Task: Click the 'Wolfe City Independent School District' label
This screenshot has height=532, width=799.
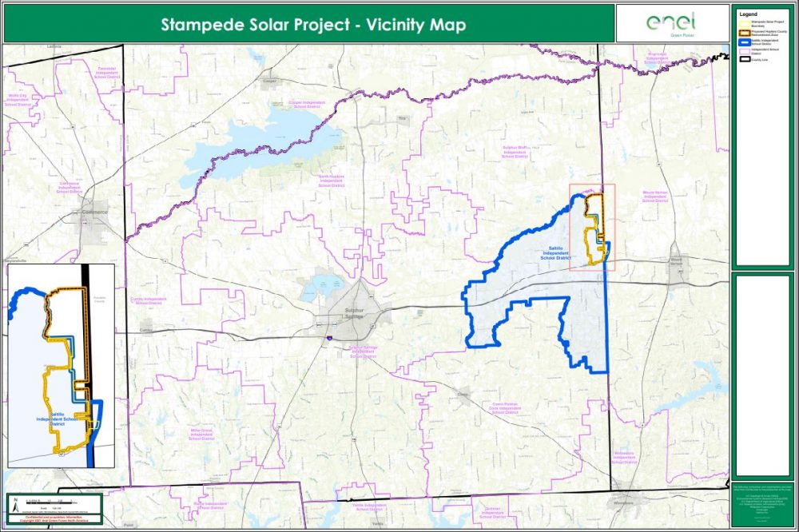Action: (18, 99)
